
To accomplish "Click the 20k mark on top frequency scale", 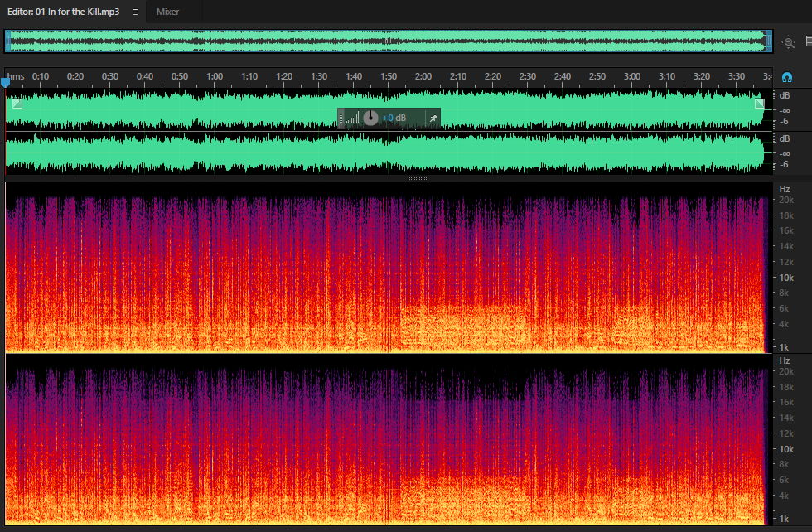I will (x=786, y=200).
